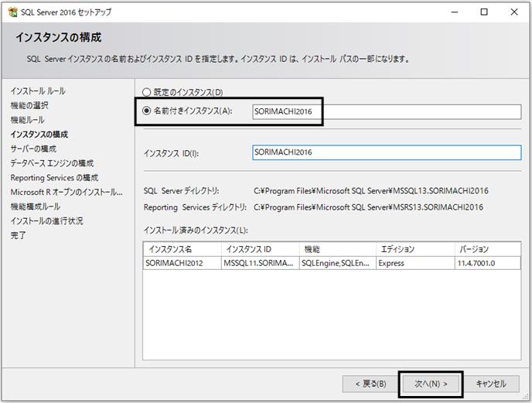Click the named instance name input field
The width and height of the screenshot is (532, 403).
(387, 111)
